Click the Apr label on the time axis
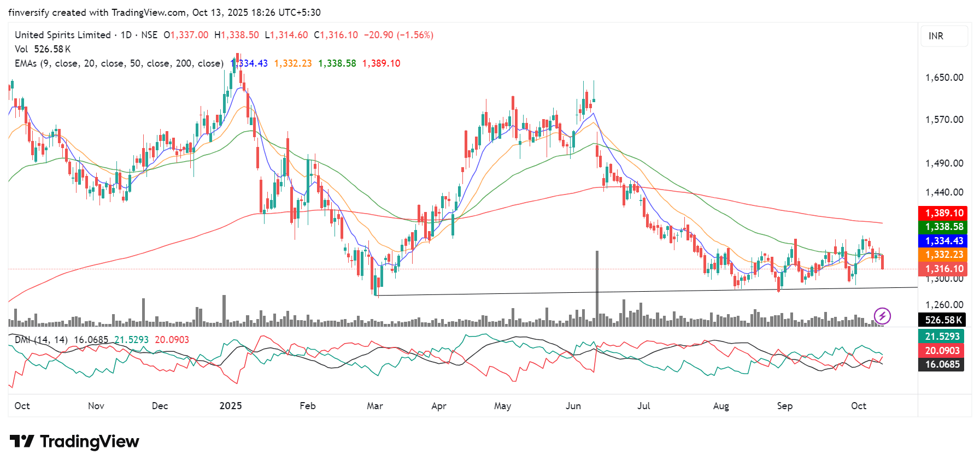The height and width of the screenshot is (466, 980). coord(439,406)
